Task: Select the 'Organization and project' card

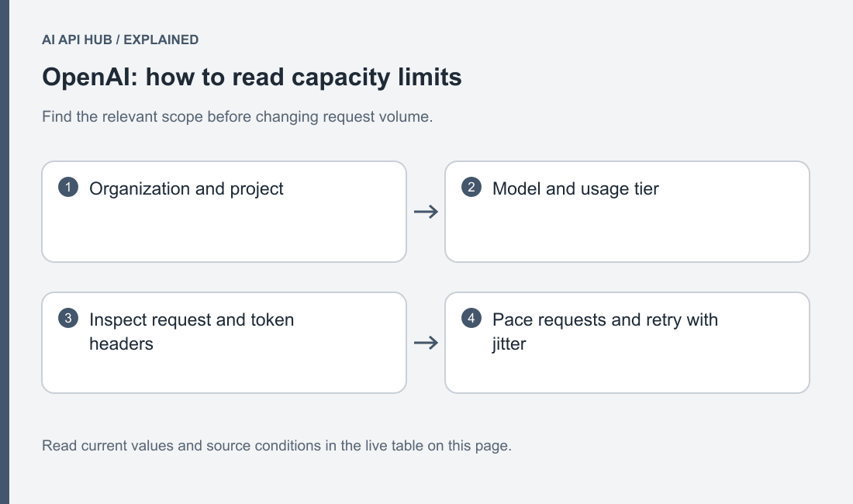Action: (x=224, y=212)
